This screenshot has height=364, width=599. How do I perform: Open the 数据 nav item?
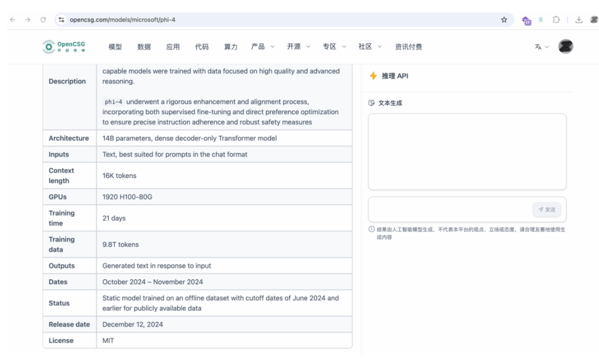pyautogui.click(x=144, y=47)
